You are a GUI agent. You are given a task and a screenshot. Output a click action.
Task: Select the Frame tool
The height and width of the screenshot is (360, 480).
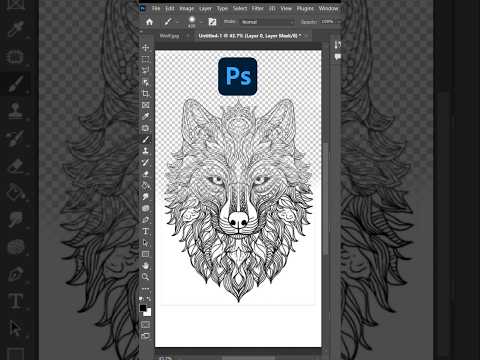coord(145,105)
